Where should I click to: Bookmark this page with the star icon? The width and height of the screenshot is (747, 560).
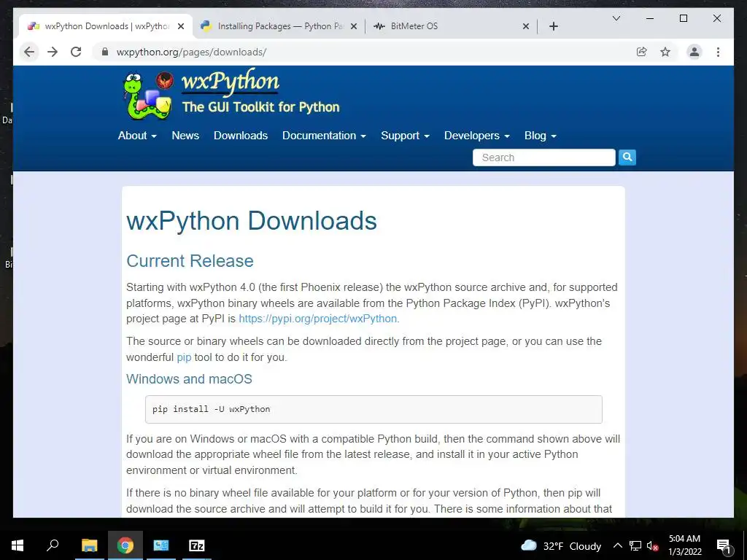665,52
